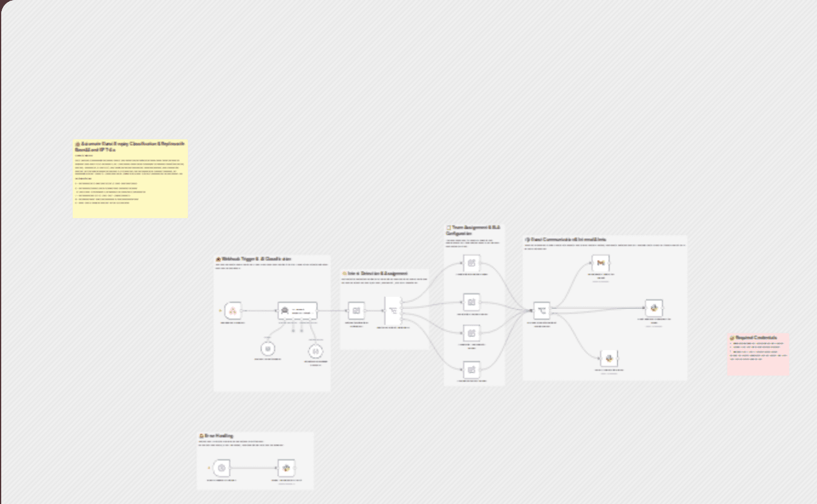Select the Webhook trigger node
Screen dimensions: 817x504
click(x=233, y=311)
